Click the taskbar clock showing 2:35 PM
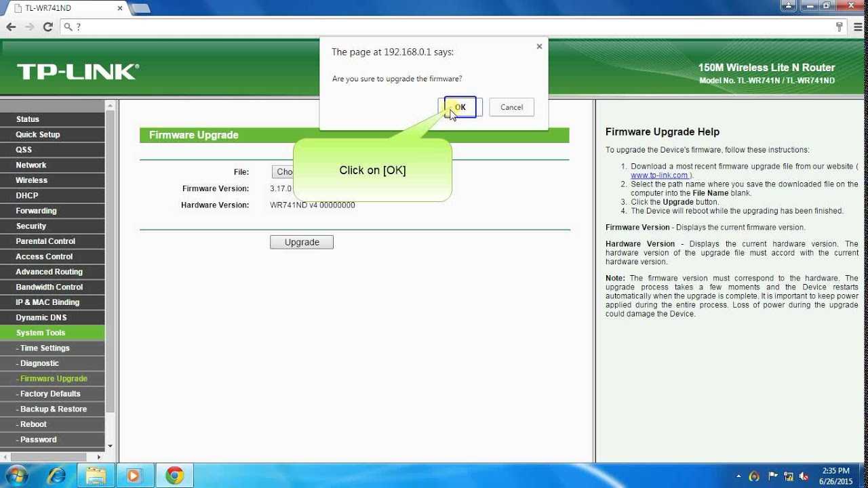Screen dimensions: 868x488 835,476
